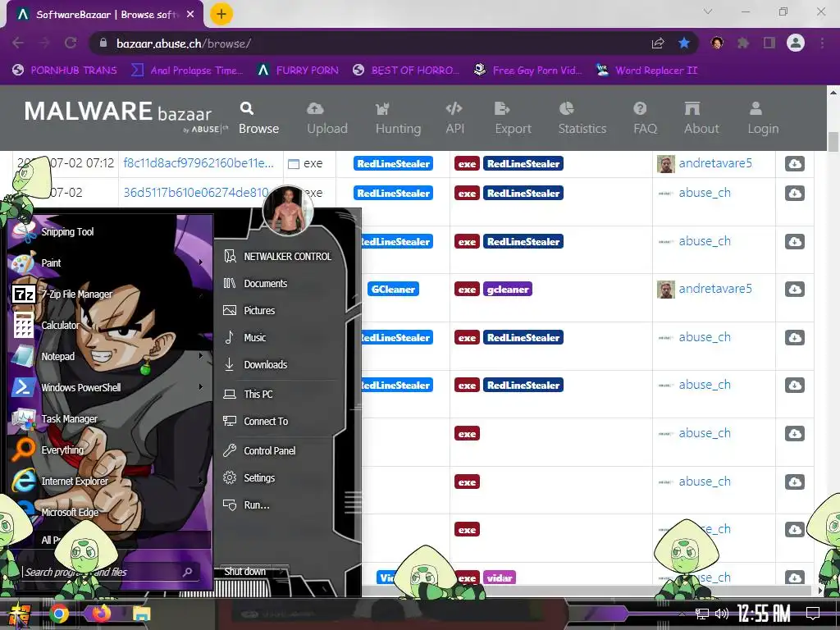Screen dimensions: 840x630
Task: Reload the page in Chrome
Action: [71, 43]
